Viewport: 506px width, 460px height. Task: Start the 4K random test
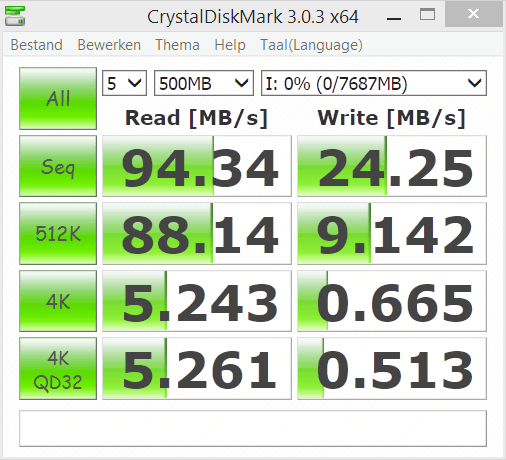(58, 301)
